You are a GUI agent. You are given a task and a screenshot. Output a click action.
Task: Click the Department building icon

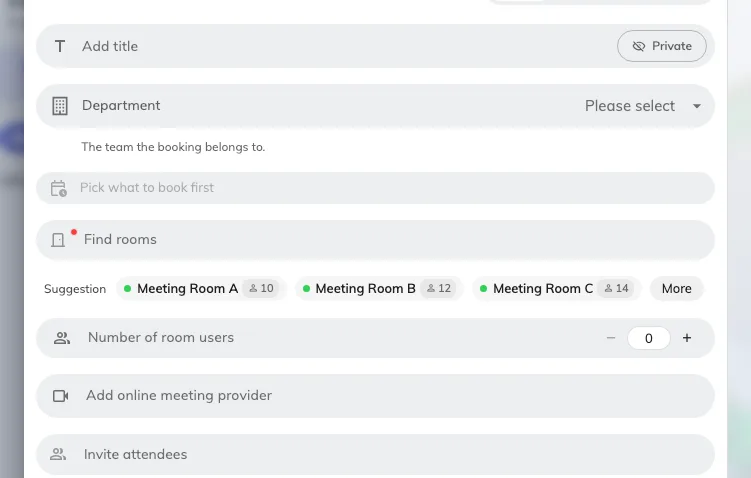coord(60,106)
